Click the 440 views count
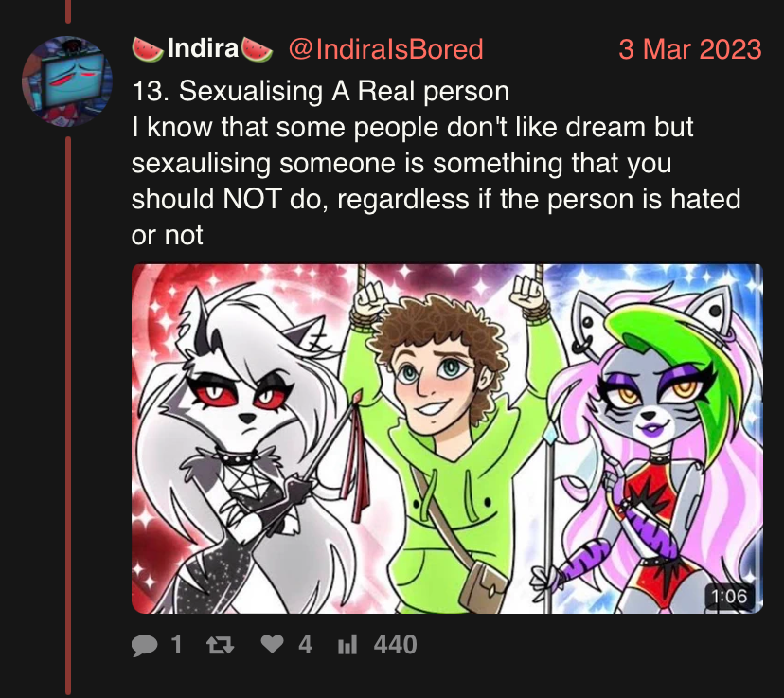The height and width of the screenshot is (698, 784). tap(395, 645)
